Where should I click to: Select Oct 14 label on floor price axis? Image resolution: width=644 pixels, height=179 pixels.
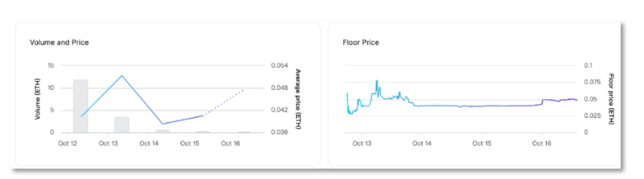click(422, 144)
